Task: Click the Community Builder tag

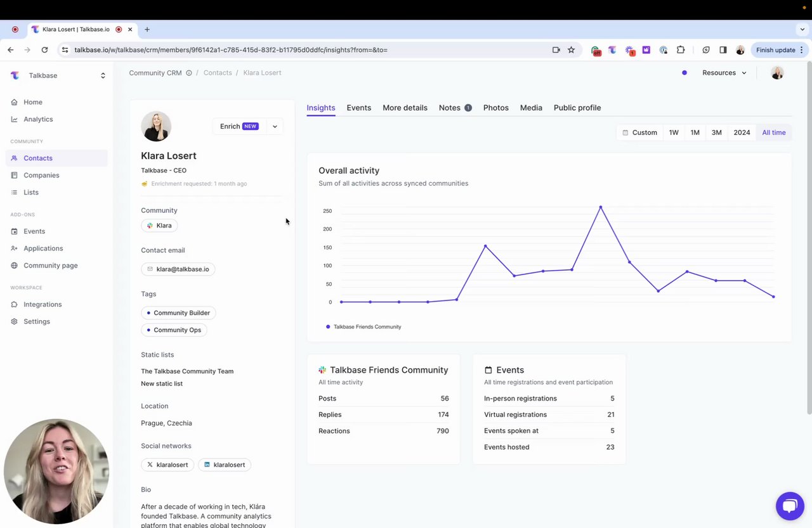Action: point(178,312)
